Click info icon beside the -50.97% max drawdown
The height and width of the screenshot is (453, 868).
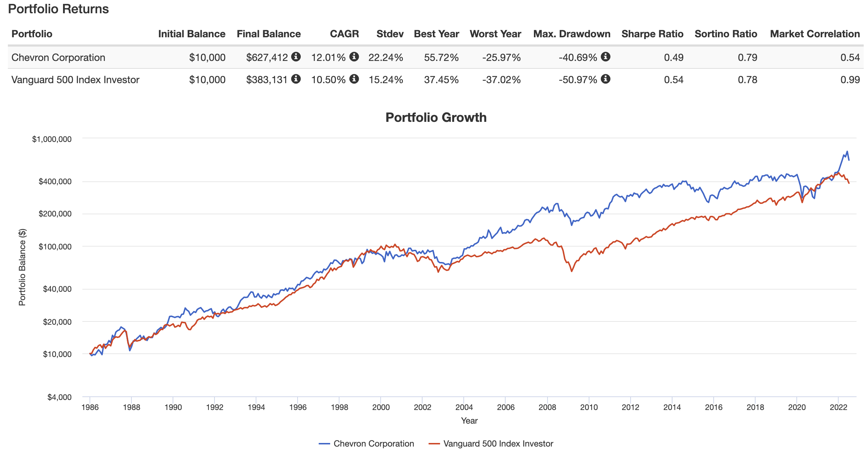(606, 79)
